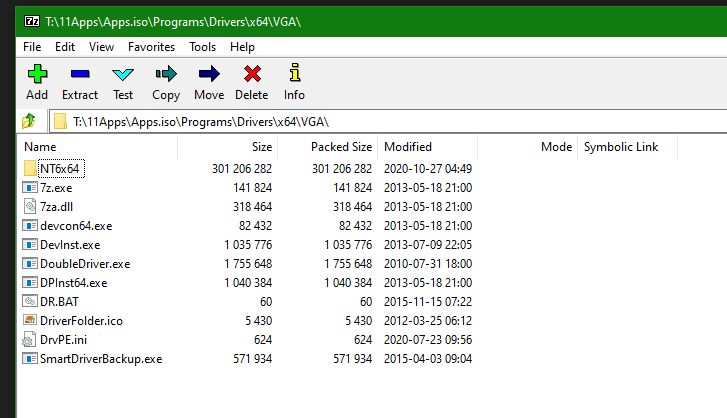Image resolution: width=727 pixels, height=418 pixels.
Task: Click size 301 206 282 in Size column
Action: [242, 169]
